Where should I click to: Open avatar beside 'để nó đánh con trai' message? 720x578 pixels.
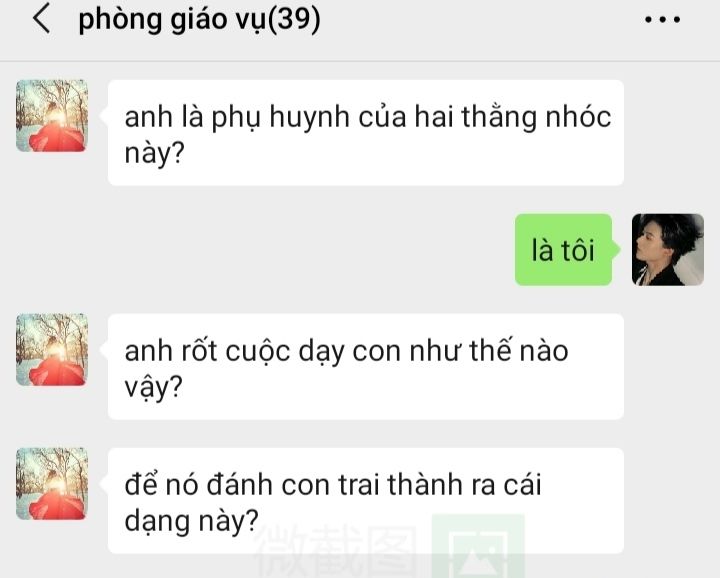(52, 483)
